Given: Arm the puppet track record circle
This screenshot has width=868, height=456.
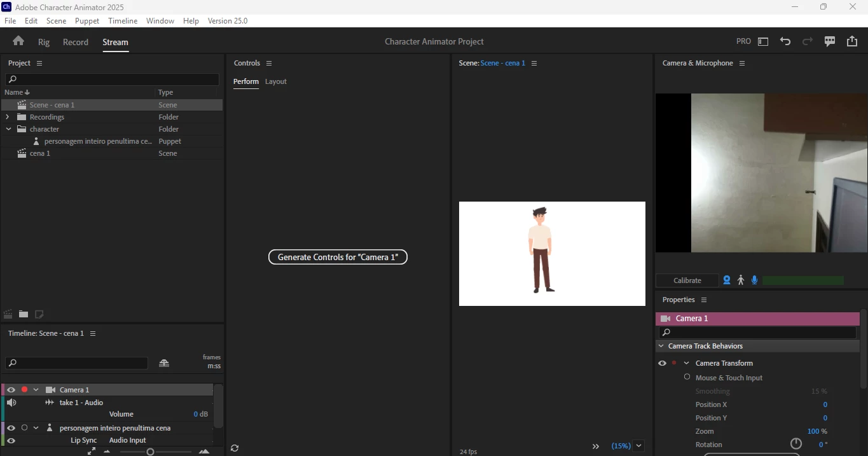Looking at the screenshot, I should point(24,428).
